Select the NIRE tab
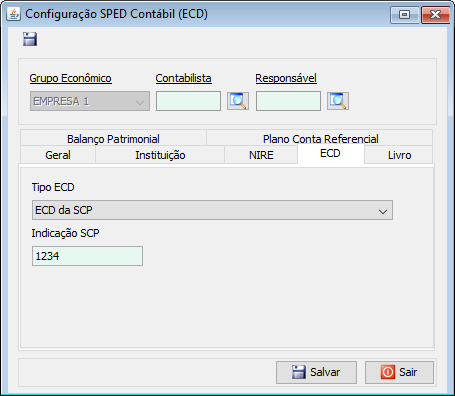The image size is (455, 396). pos(261,155)
